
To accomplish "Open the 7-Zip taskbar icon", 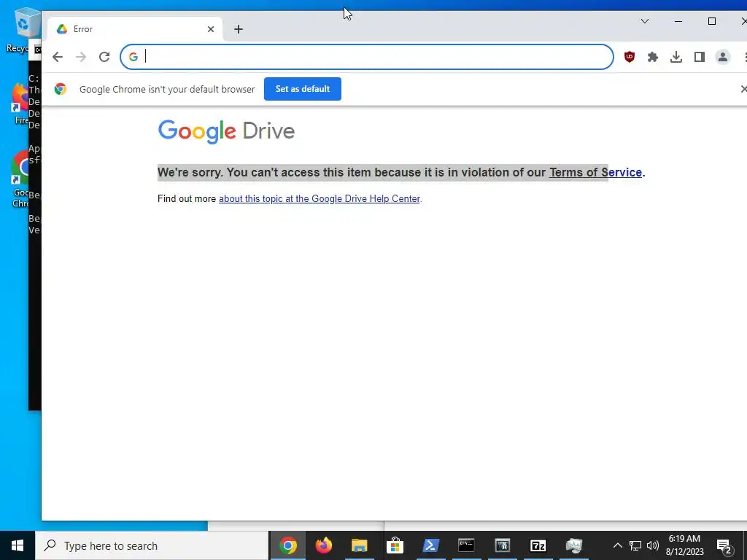I will click(x=538, y=545).
